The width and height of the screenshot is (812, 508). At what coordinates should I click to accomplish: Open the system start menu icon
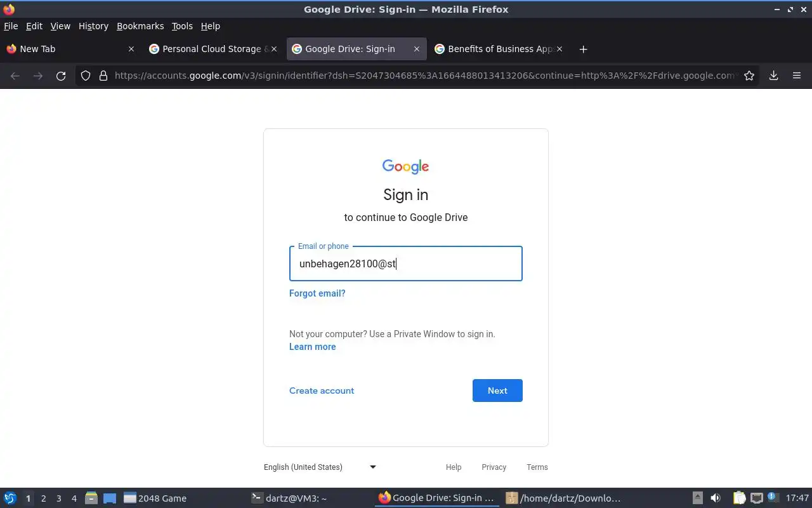click(x=10, y=498)
